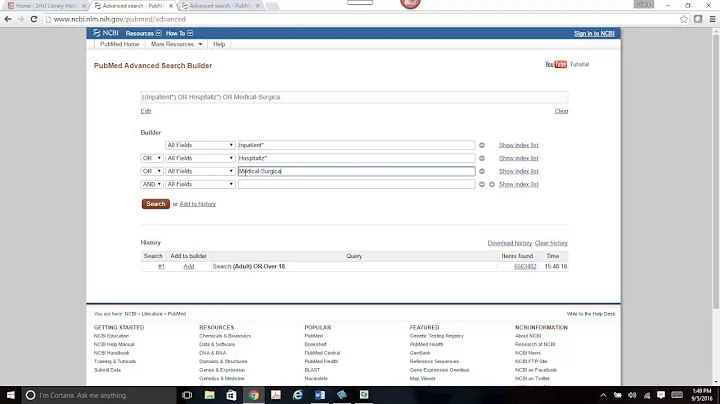Switch to Chrome in the taskbar

253,395
